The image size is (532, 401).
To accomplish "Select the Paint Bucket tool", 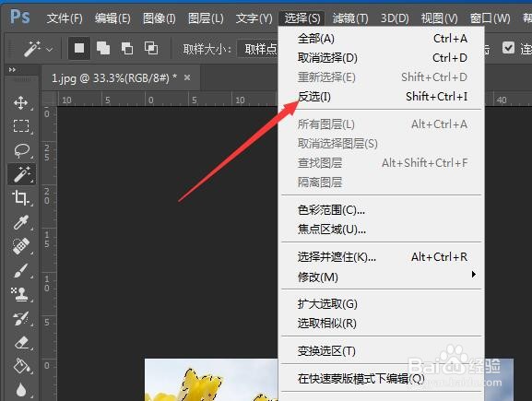I will (x=21, y=366).
